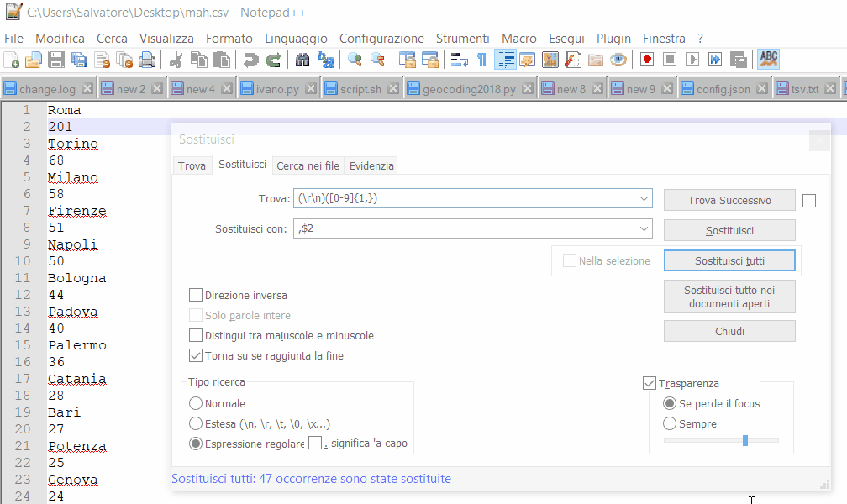Click the Print toolbar icon
Screen dimensions: 847x504
pos(147,60)
